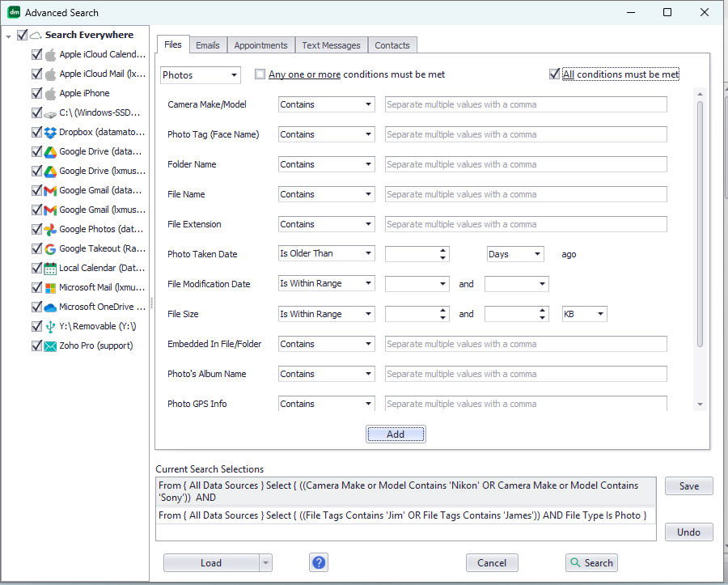Click the blue help question mark icon

click(x=318, y=562)
